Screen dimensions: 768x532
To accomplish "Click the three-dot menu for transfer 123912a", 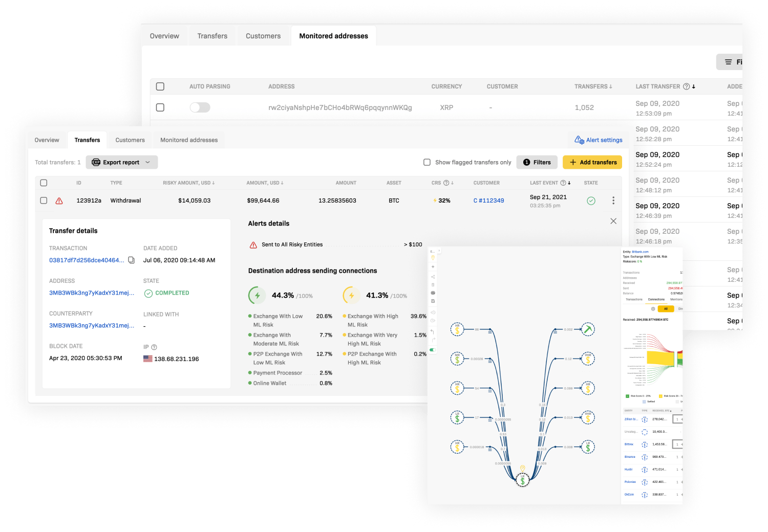I will pos(613,201).
